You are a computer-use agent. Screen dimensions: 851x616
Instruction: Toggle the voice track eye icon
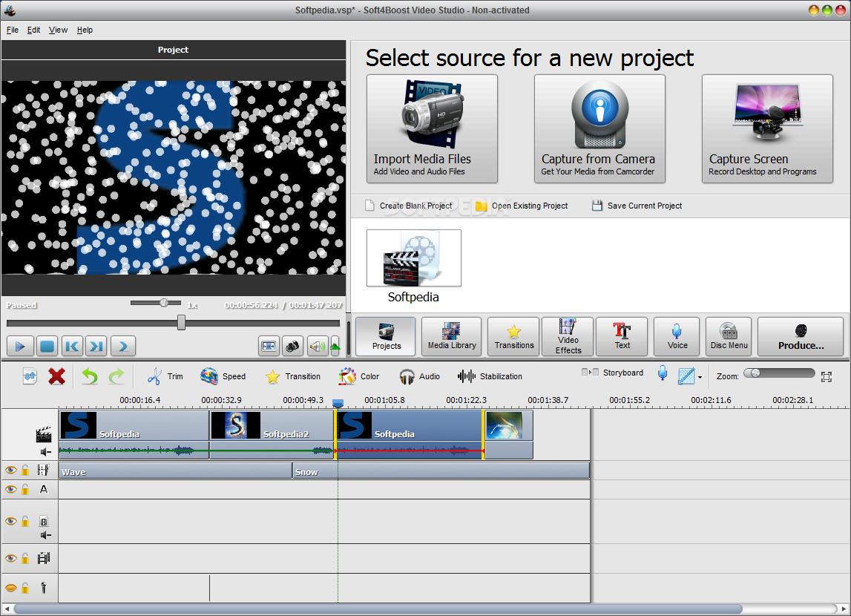[x=11, y=588]
